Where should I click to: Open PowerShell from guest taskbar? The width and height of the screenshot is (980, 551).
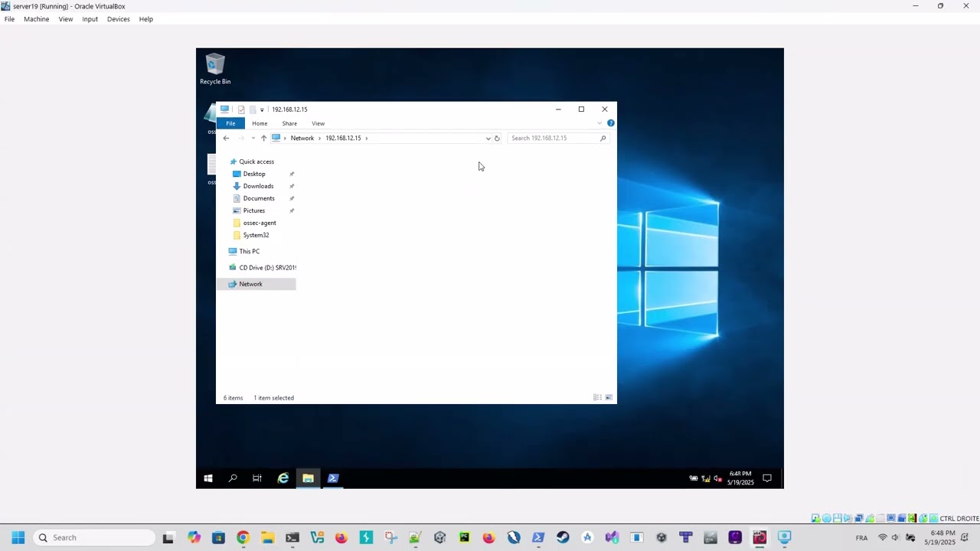pyautogui.click(x=333, y=478)
